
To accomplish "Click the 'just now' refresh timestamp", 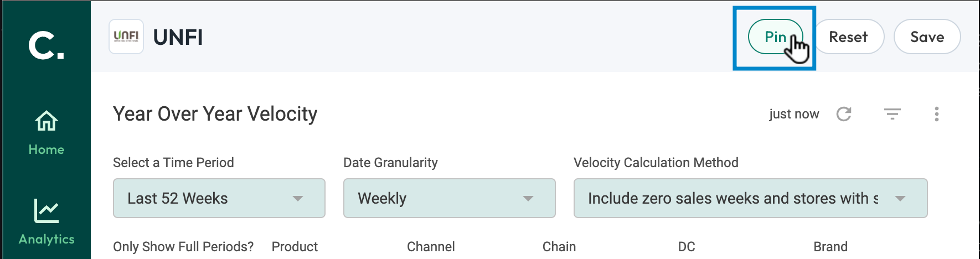I will point(794,114).
